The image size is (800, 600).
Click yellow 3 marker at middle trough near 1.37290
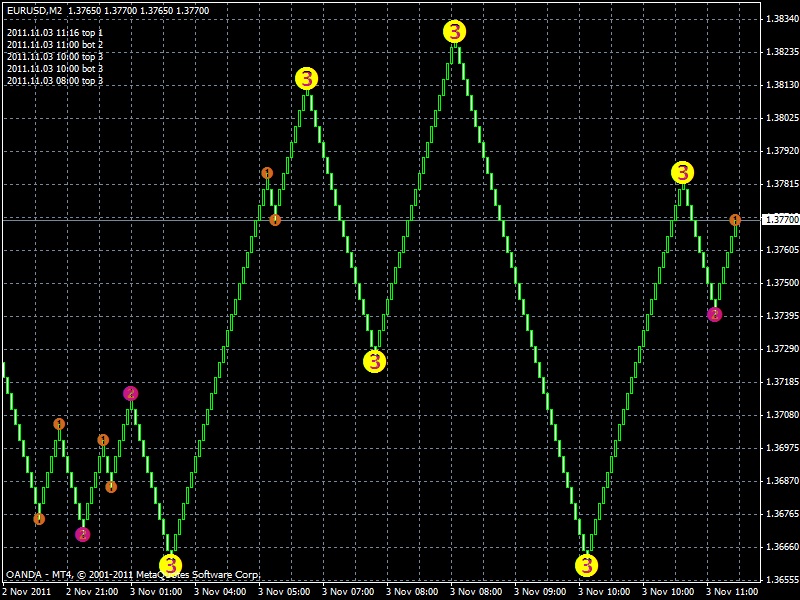coord(374,362)
